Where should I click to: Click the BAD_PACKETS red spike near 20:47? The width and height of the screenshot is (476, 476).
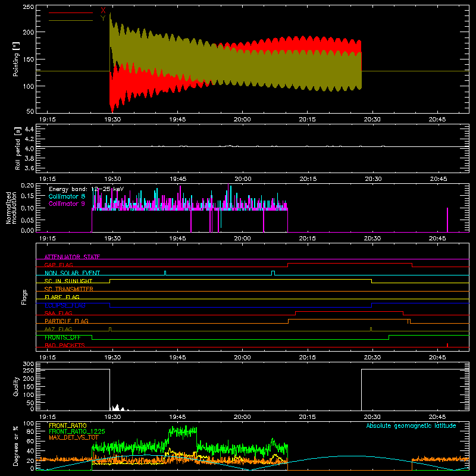(x=447, y=345)
